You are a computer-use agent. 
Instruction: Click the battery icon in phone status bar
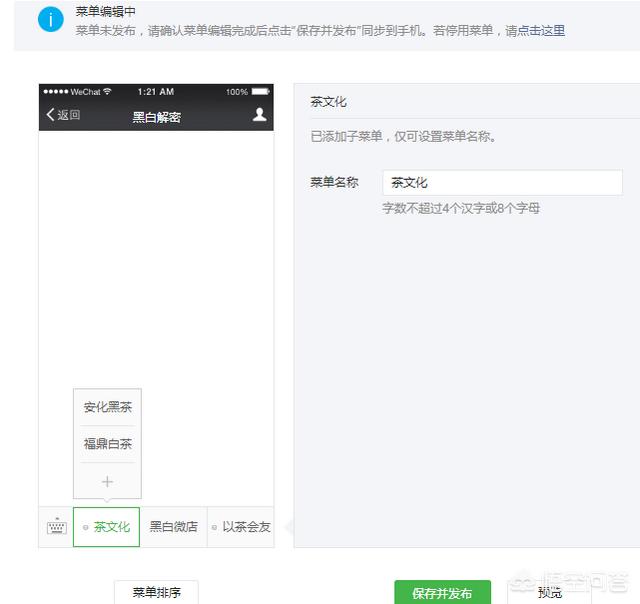coord(260,91)
